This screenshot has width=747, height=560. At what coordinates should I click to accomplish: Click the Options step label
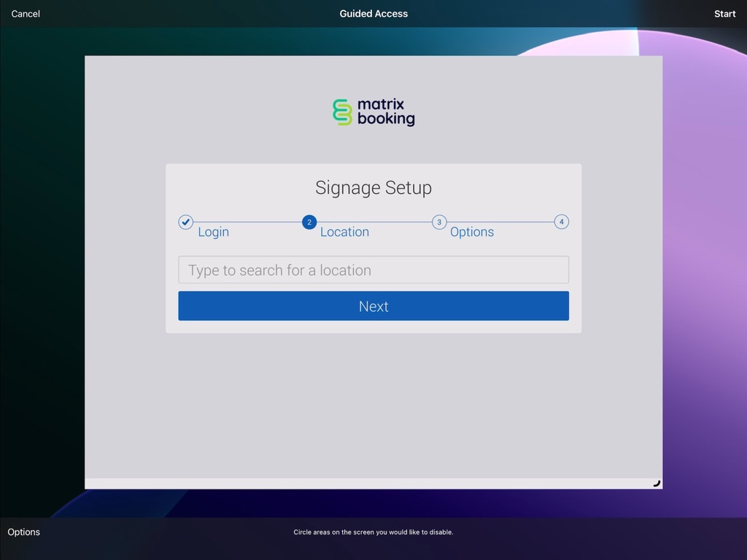[x=471, y=232]
